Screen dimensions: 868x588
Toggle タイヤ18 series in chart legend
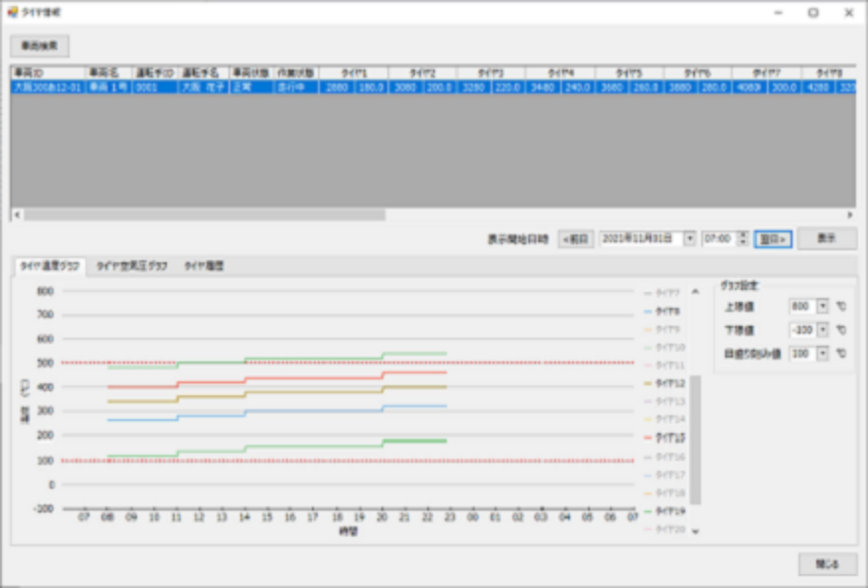click(664, 493)
